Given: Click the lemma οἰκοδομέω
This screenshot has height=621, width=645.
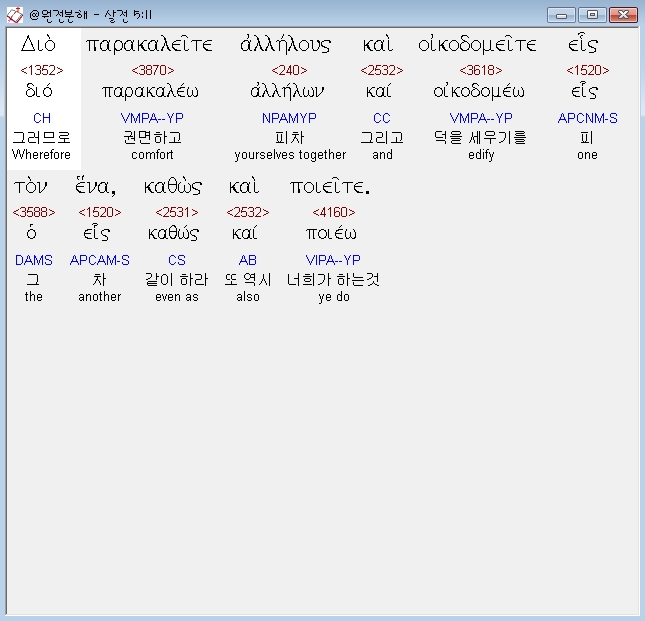Looking at the screenshot, I should pyautogui.click(x=478, y=91).
